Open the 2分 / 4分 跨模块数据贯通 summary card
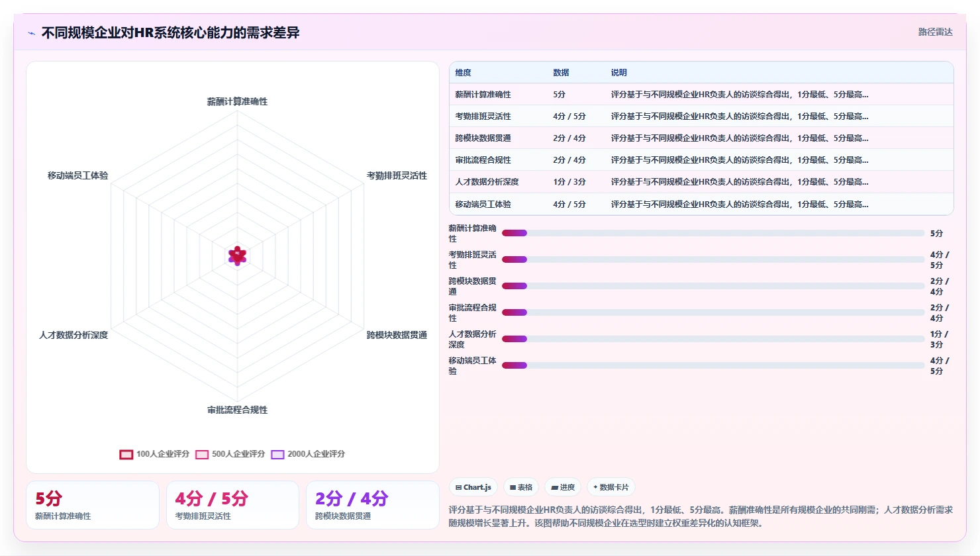Screen dimensions: 980x556 point(373,505)
